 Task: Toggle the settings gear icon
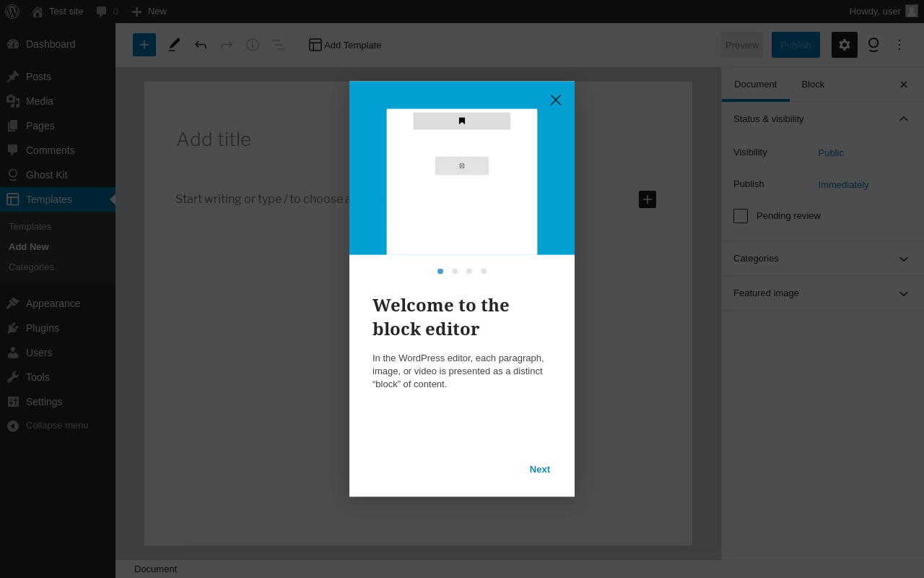pos(845,45)
